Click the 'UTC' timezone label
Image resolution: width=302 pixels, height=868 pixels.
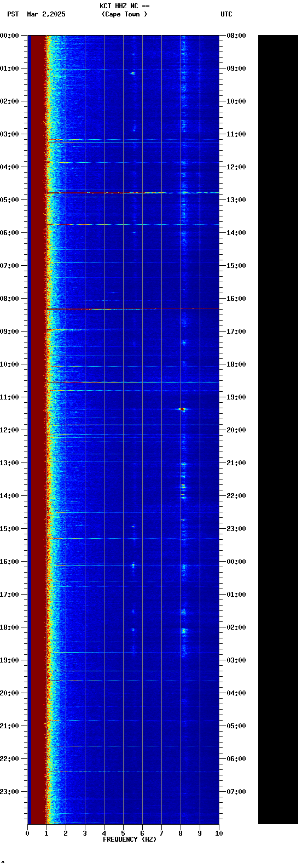tap(226, 14)
